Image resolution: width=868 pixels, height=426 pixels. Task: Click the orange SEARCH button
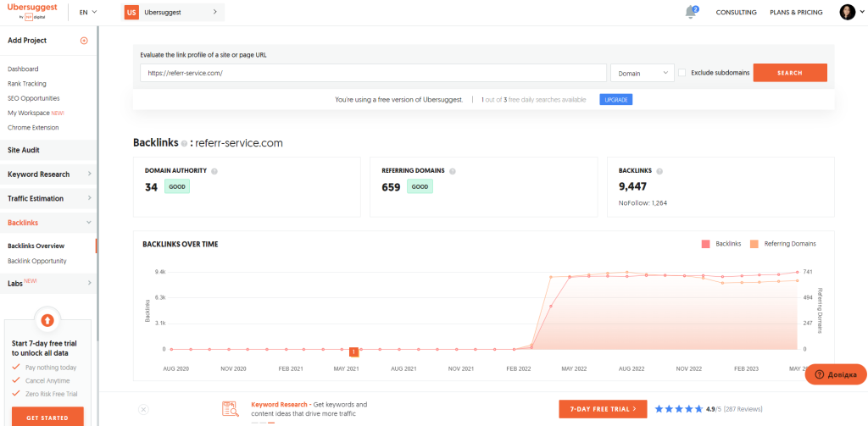[789, 73]
